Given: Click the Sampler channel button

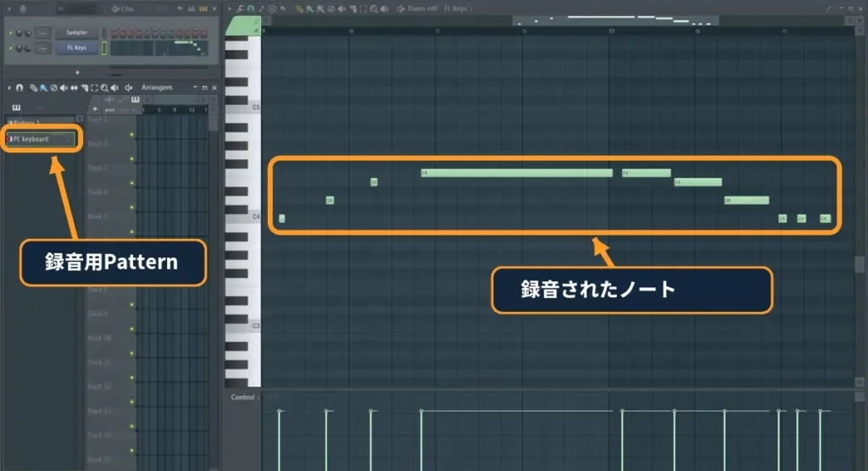Looking at the screenshot, I should tap(76, 33).
